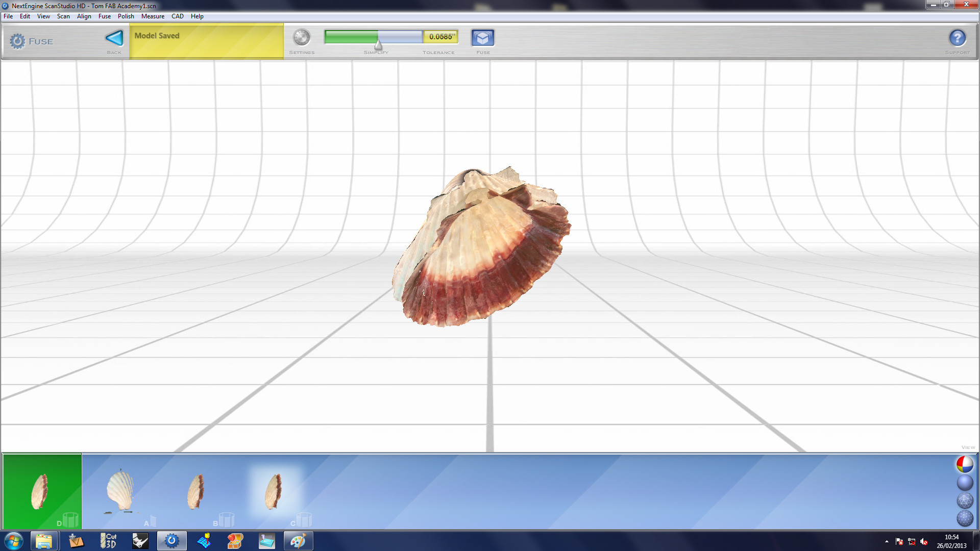Enable wireframe mesh sphere view
The image size is (980, 551).
[964, 500]
